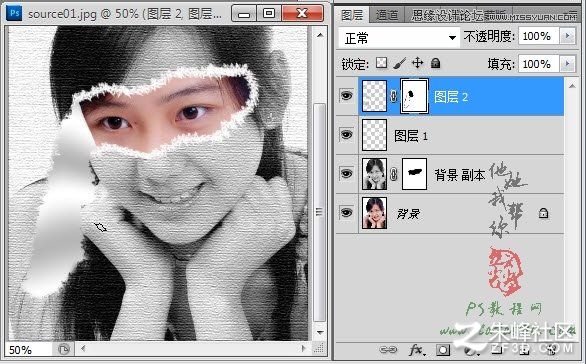
Task: Click the 图层 2 layer mask thumbnail
Action: click(414, 96)
